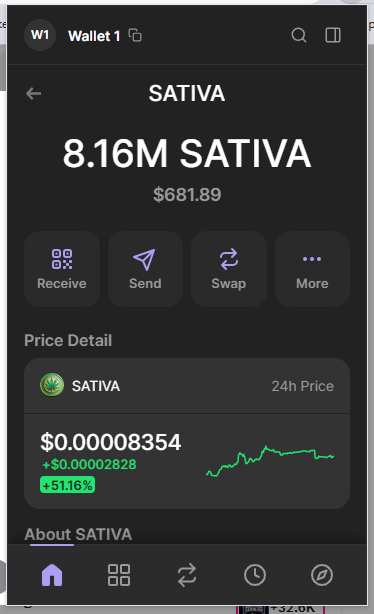
Task: Click the green 24h price chart
Action: 270,461
